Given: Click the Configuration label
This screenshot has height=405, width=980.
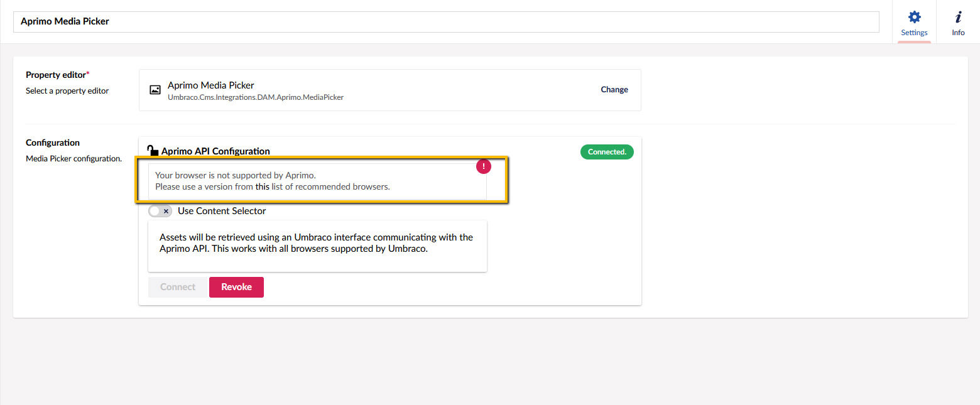Looking at the screenshot, I should pos(53,143).
